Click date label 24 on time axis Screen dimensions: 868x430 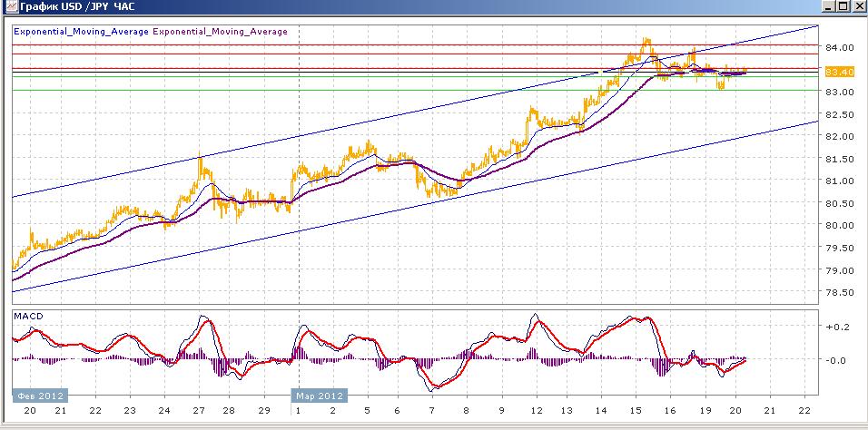pyautogui.click(x=163, y=411)
